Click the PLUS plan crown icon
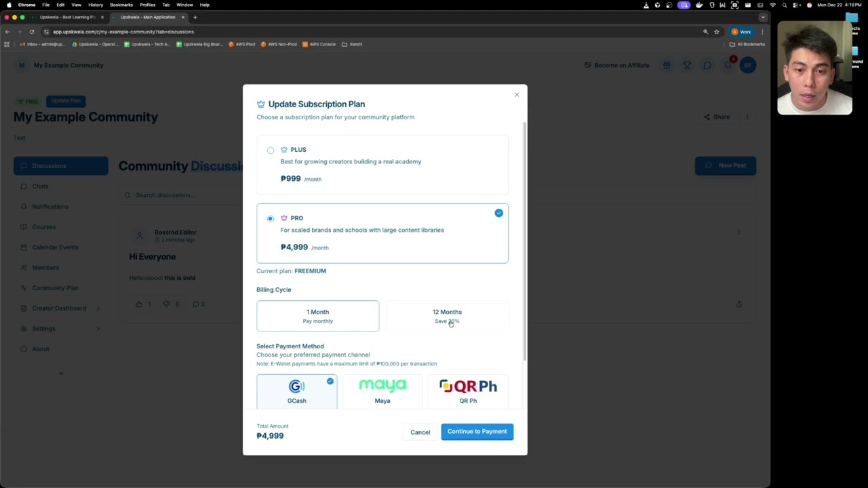 pyautogui.click(x=284, y=150)
